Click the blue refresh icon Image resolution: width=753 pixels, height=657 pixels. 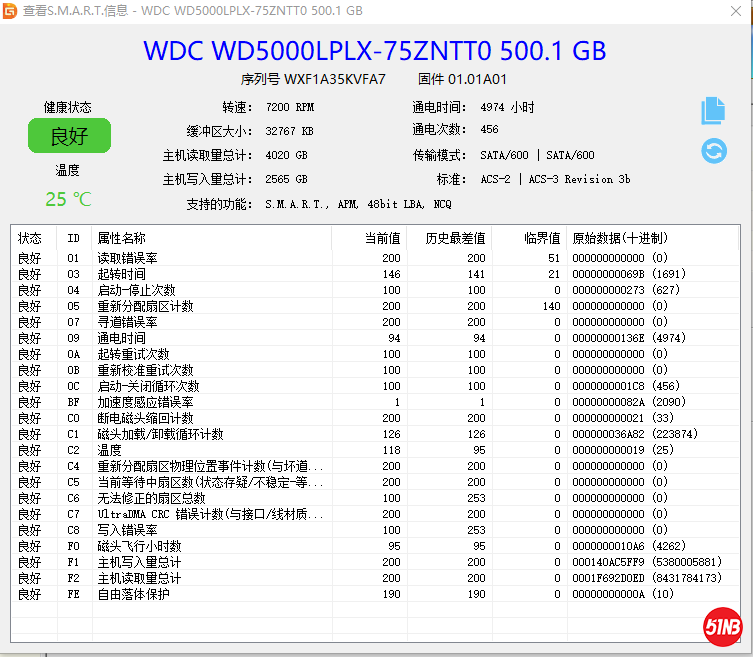(713, 151)
